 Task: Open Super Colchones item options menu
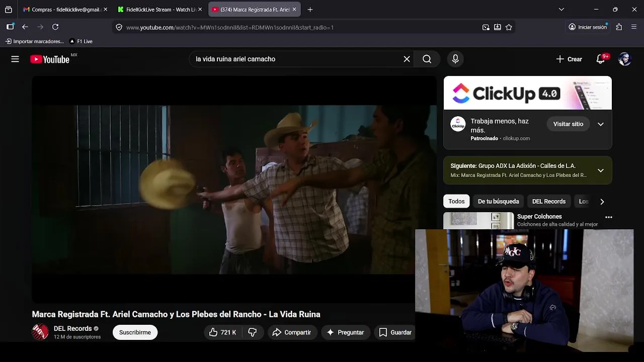(609, 217)
